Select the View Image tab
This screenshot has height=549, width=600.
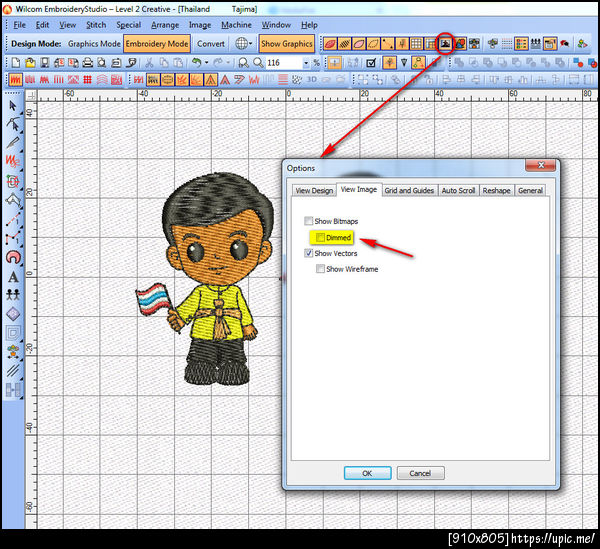click(359, 189)
